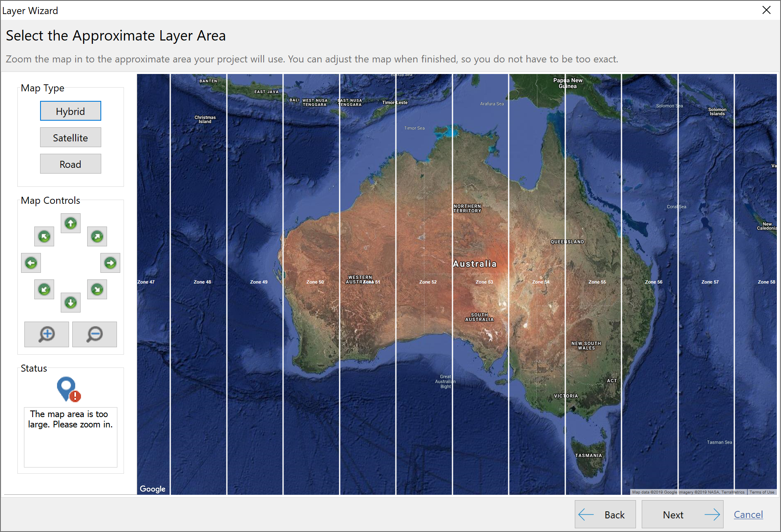Image resolution: width=781 pixels, height=532 pixels.
Task: Click the Zone 48 label
Action: point(202,282)
